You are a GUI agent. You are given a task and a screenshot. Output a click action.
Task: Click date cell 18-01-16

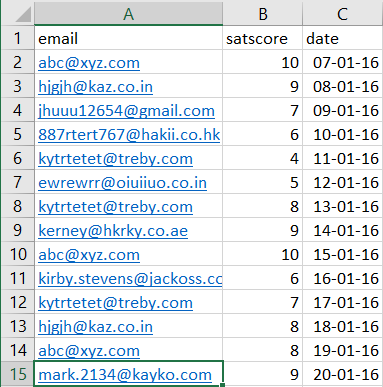(342, 326)
